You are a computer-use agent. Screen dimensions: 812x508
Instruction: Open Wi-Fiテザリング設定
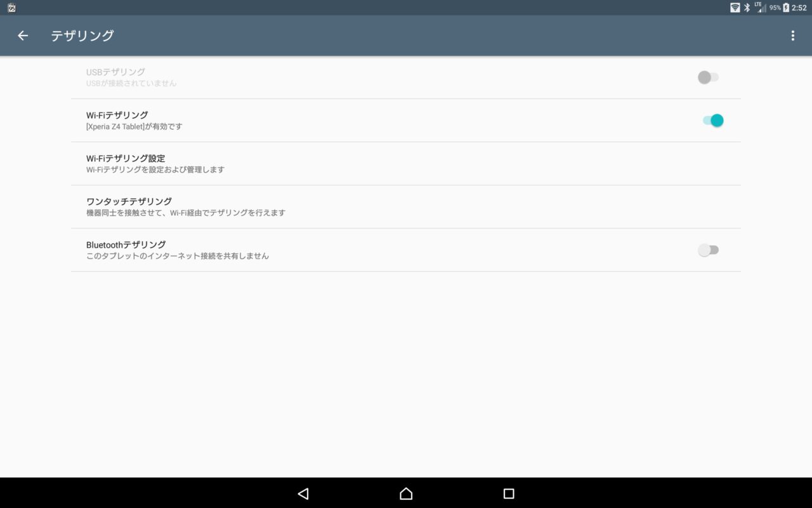tap(406, 164)
